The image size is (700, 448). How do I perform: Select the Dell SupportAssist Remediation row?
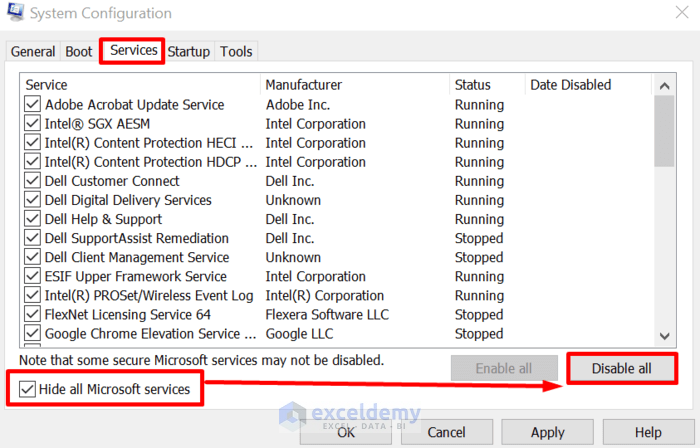tap(137, 239)
